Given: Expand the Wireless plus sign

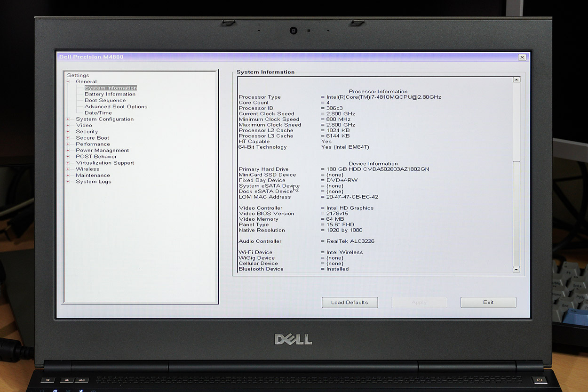Looking at the screenshot, I should click(x=68, y=169).
